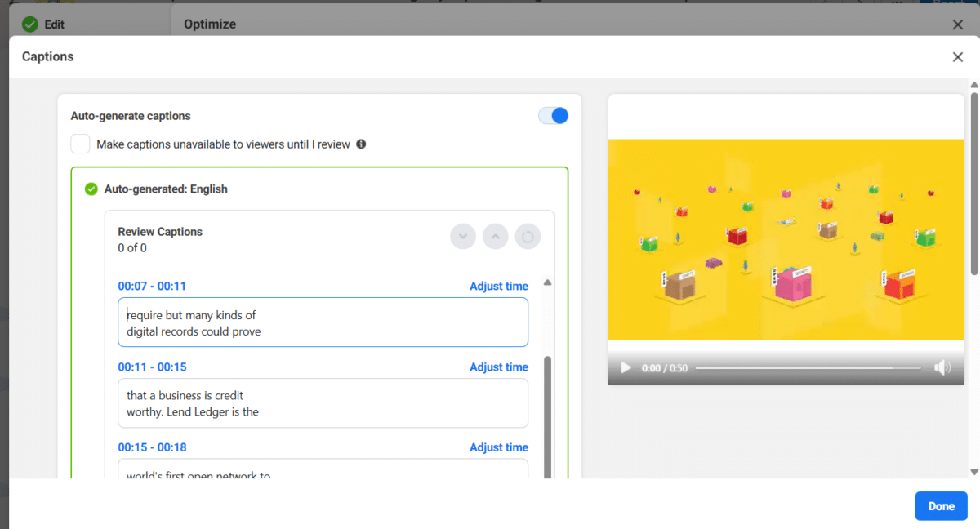Viewport: 980px width, 529px height.
Task: Open Adjust time for 00:15 - 00:18
Action: pyautogui.click(x=498, y=447)
